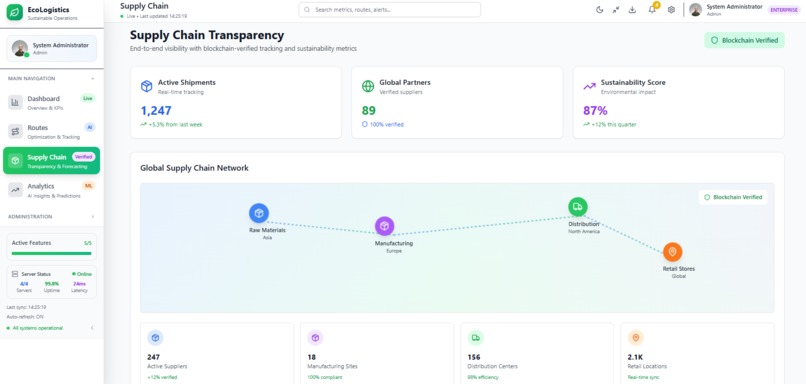The height and width of the screenshot is (384, 806).
Task: Click the 24ms Latency value
Action: (79, 284)
